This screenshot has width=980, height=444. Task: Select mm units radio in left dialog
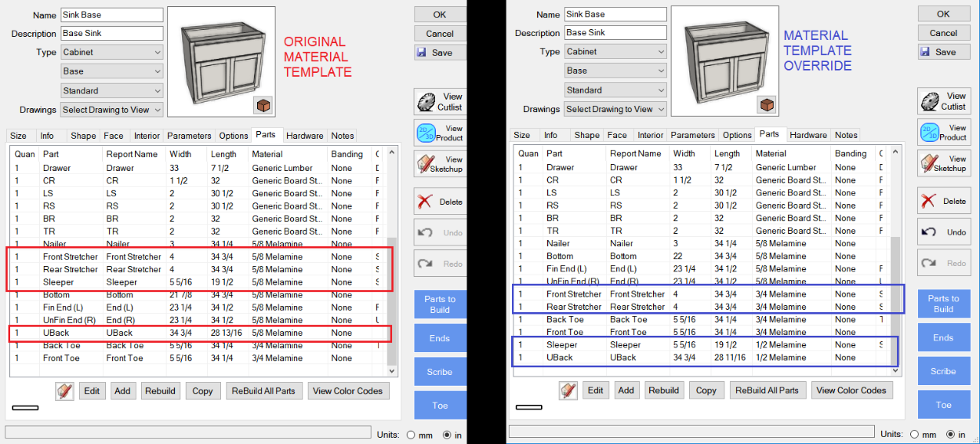click(411, 435)
